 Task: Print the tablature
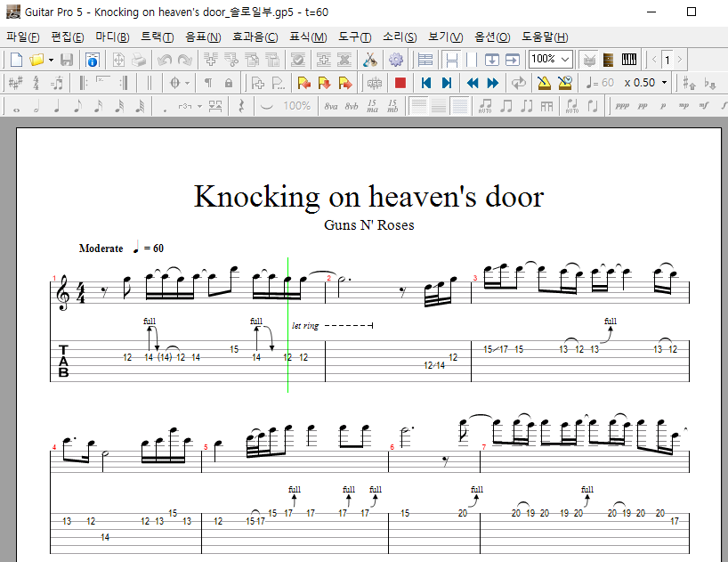[138, 60]
